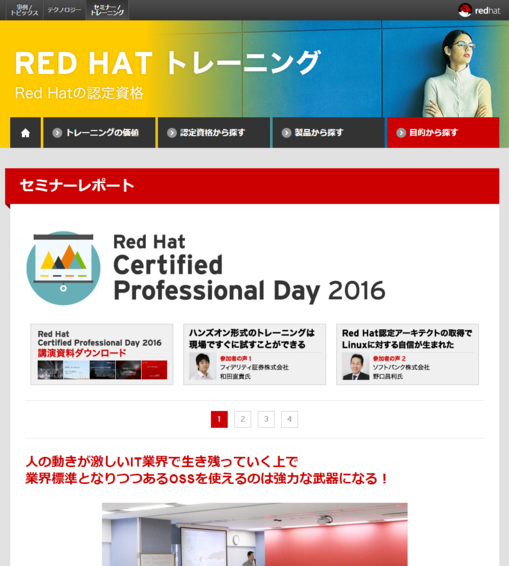Open the 認定資格から探す navigation item

214,133
